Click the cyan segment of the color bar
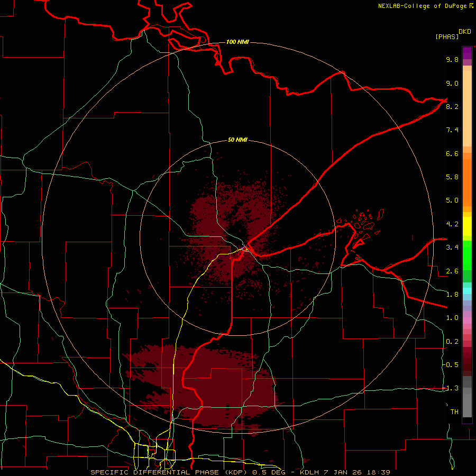The width and height of the screenshot is (476, 476). point(467,290)
